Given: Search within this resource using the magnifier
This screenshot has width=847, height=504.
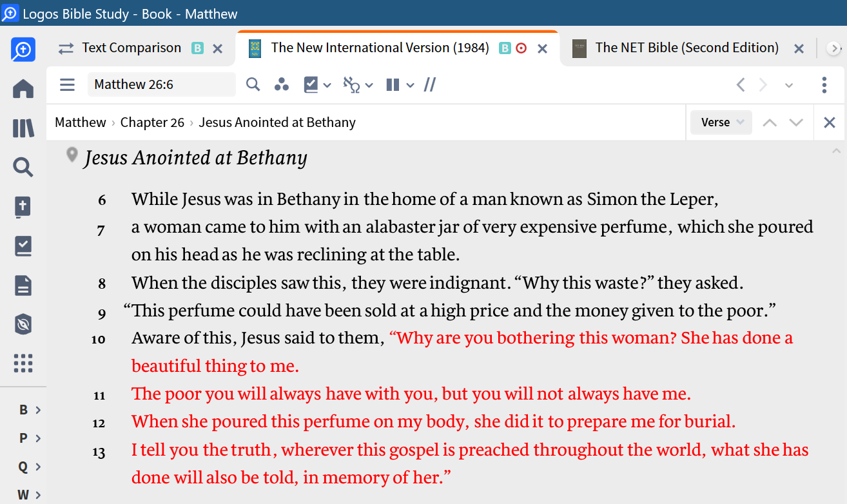Looking at the screenshot, I should (253, 84).
